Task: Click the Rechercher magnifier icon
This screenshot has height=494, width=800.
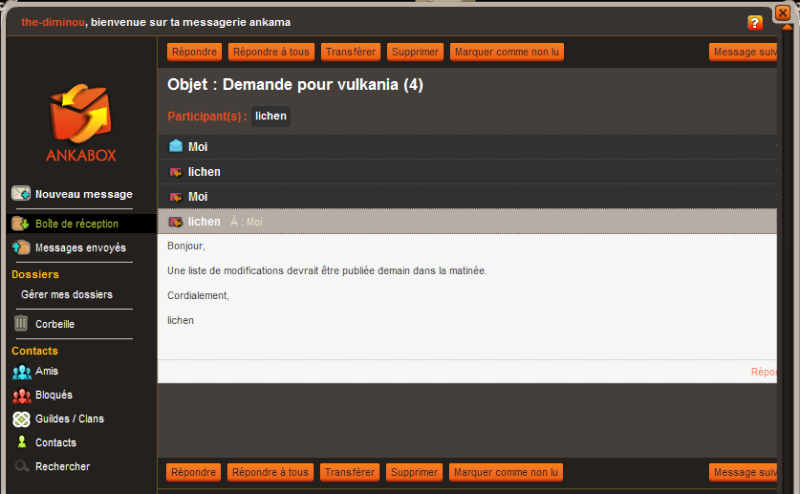Action: (21, 465)
